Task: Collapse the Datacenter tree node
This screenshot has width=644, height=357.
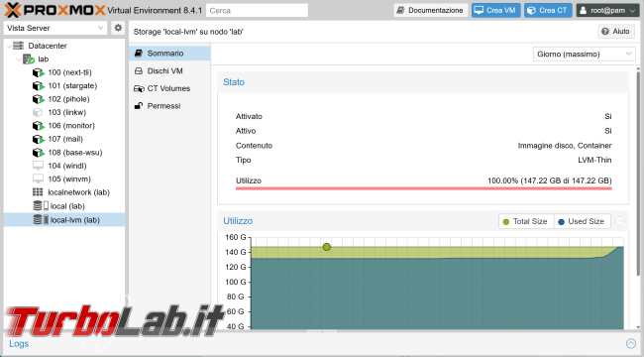Action: click(9, 46)
